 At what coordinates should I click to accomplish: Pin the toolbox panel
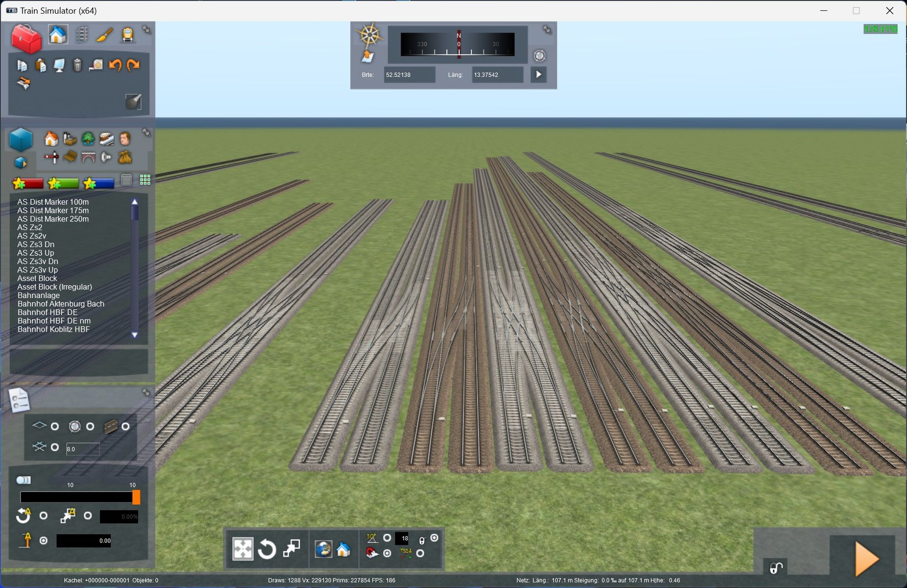147,30
